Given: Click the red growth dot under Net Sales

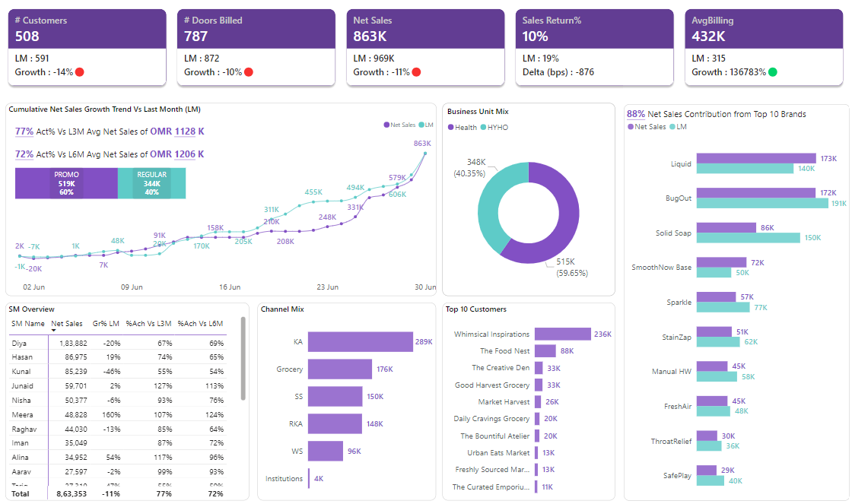Looking at the screenshot, I should click(x=416, y=72).
